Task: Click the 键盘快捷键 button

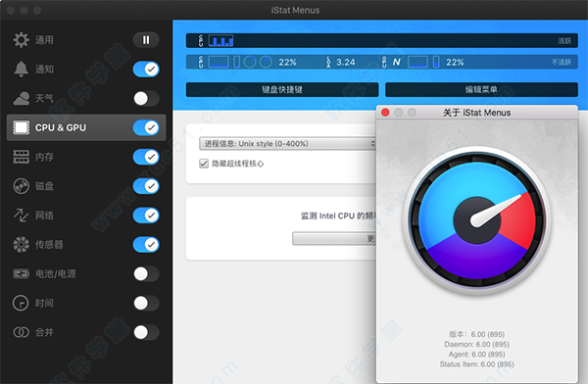Action: point(282,89)
